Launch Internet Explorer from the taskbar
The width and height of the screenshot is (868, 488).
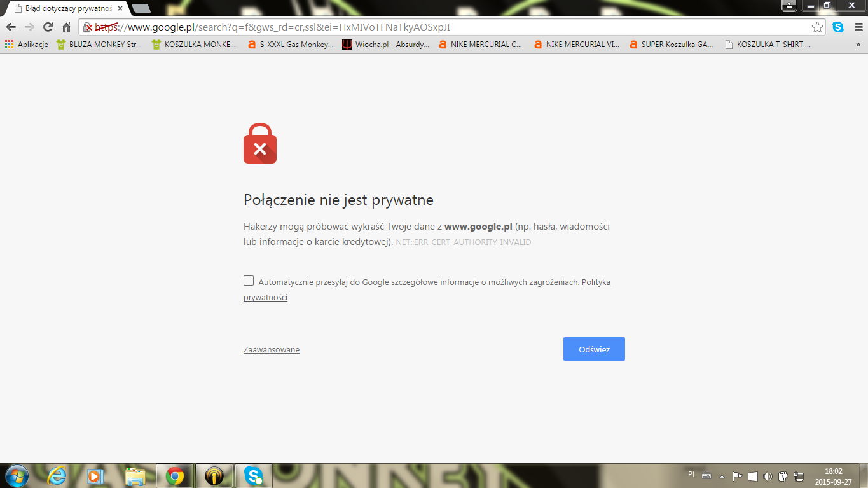(x=58, y=475)
